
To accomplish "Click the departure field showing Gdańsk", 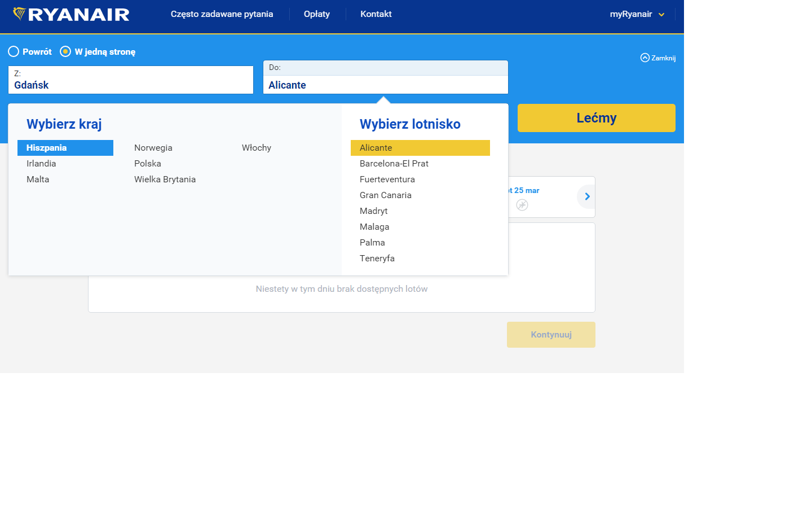I will click(131, 80).
